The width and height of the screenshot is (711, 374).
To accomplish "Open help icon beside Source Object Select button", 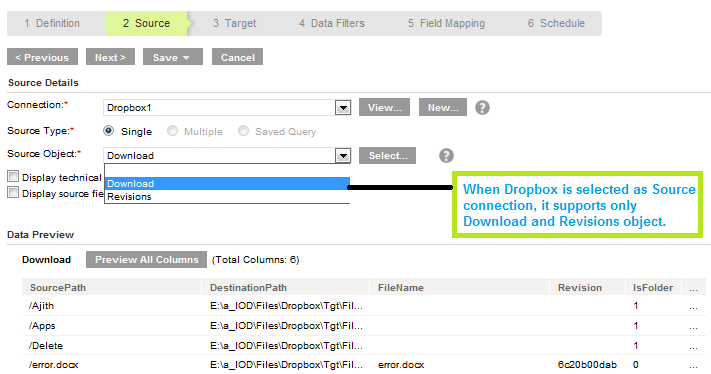I will click(x=446, y=155).
